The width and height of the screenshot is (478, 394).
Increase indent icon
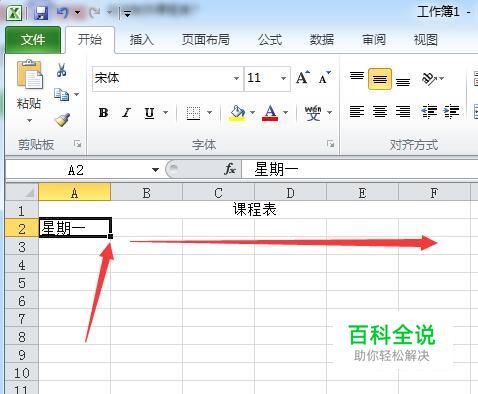tap(452, 111)
